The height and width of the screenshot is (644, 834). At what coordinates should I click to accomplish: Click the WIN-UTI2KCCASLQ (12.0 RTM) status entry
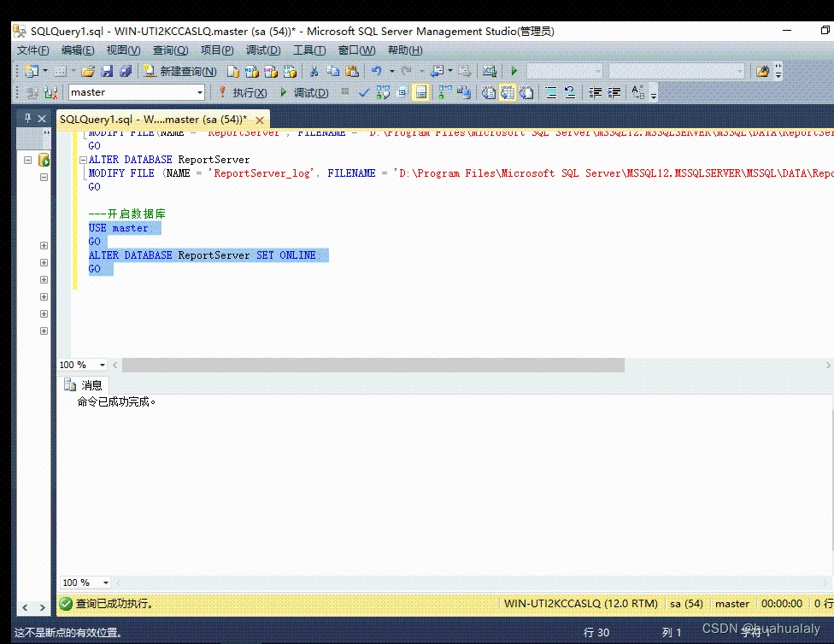tap(581, 604)
